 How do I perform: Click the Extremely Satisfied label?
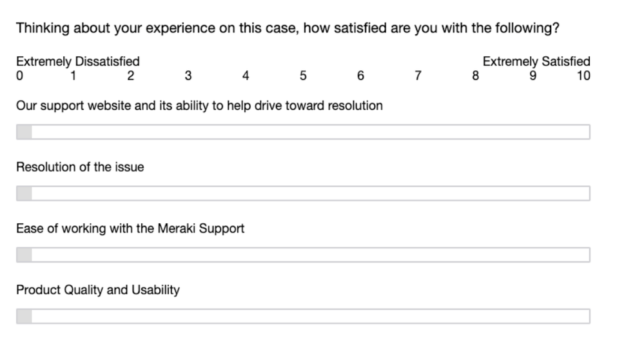click(x=536, y=62)
